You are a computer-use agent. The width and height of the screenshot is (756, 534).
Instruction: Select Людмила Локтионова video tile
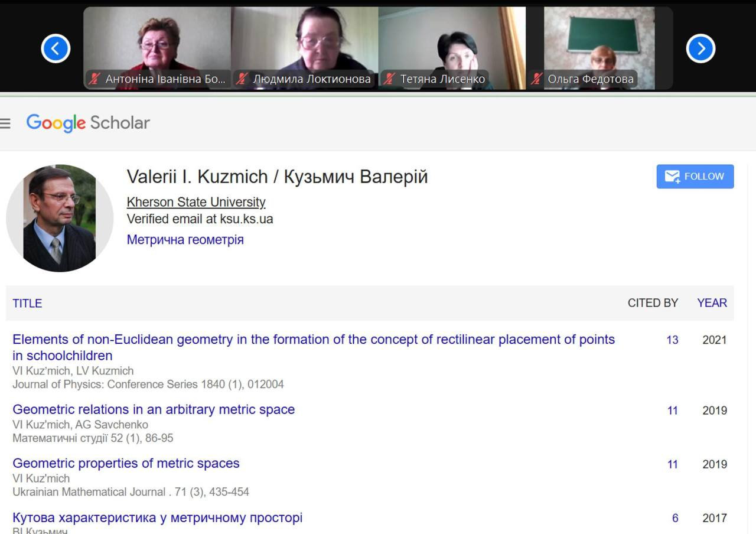[x=305, y=48]
